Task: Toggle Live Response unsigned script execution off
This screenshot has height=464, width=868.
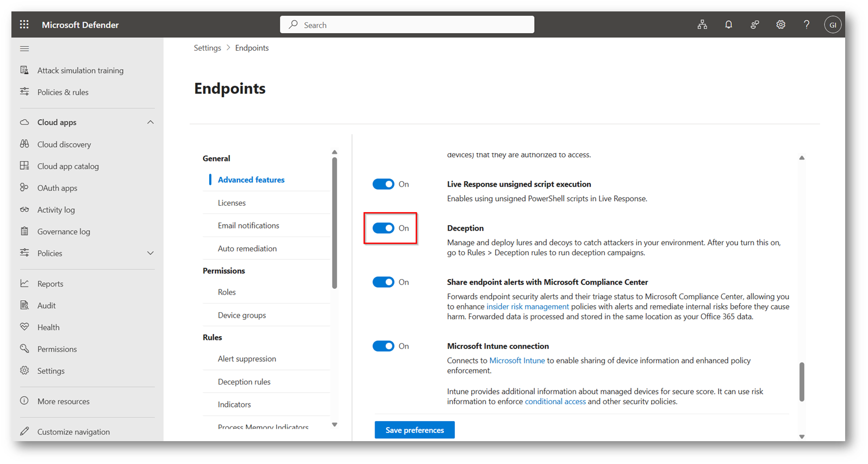Action: [383, 184]
